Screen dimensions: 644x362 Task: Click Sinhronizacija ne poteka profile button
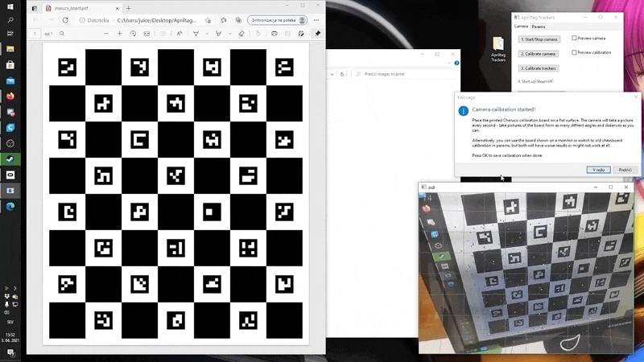pyautogui.click(x=277, y=20)
